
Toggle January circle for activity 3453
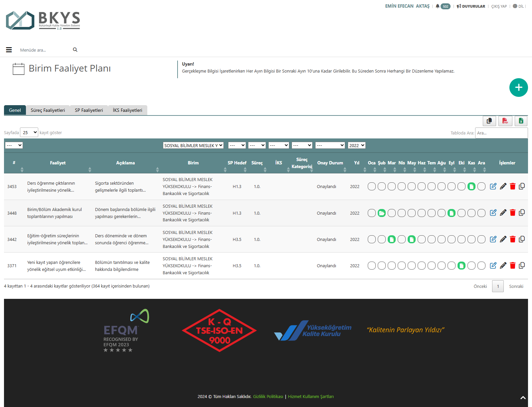pos(372,186)
